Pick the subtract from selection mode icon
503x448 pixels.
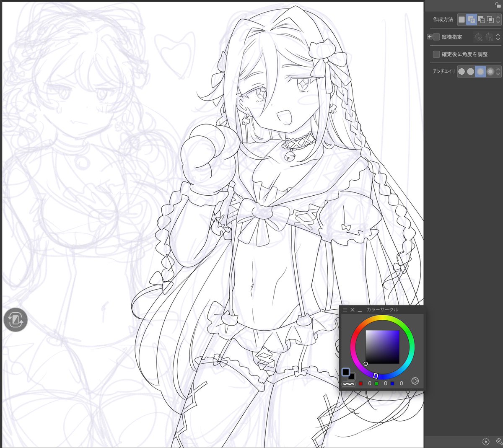tap(481, 19)
